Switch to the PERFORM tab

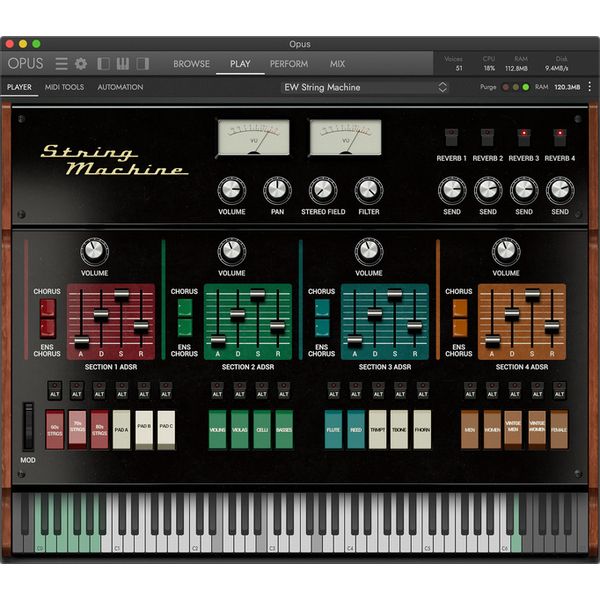[x=289, y=64]
